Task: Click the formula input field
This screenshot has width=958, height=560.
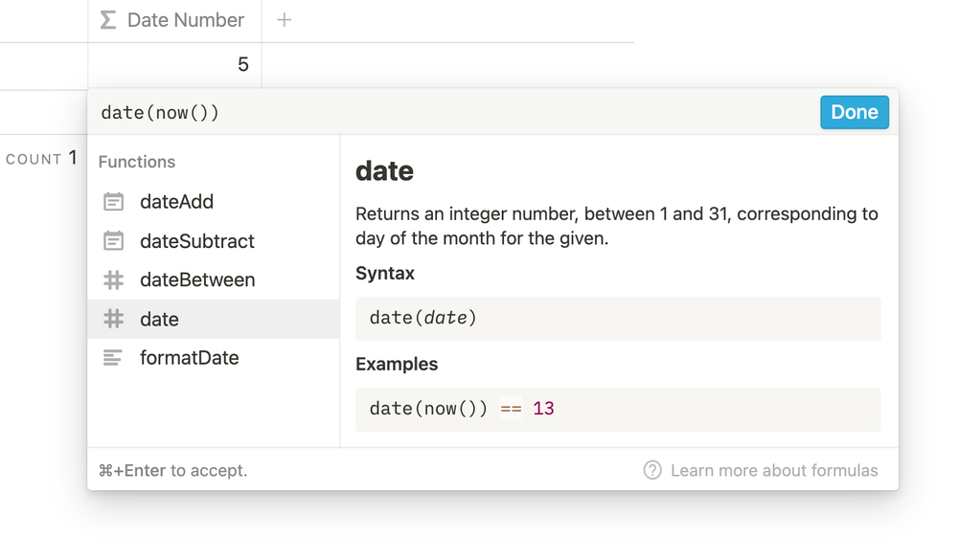Action: tap(450, 113)
